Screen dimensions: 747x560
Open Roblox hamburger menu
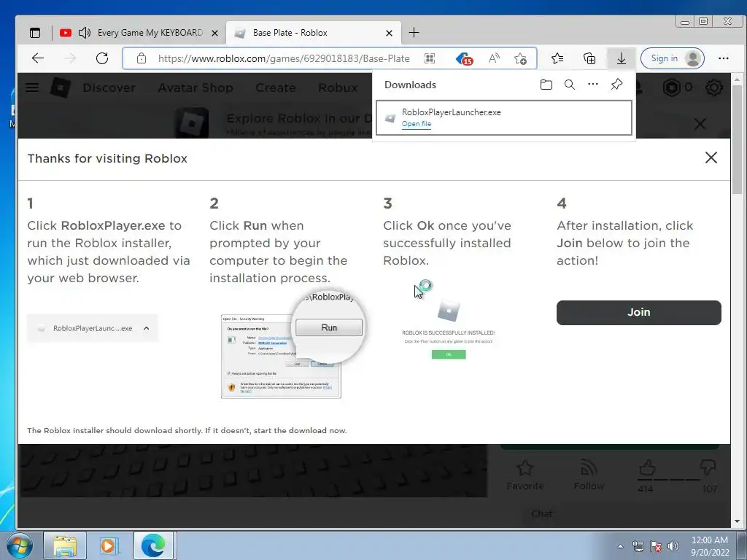[x=32, y=87]
